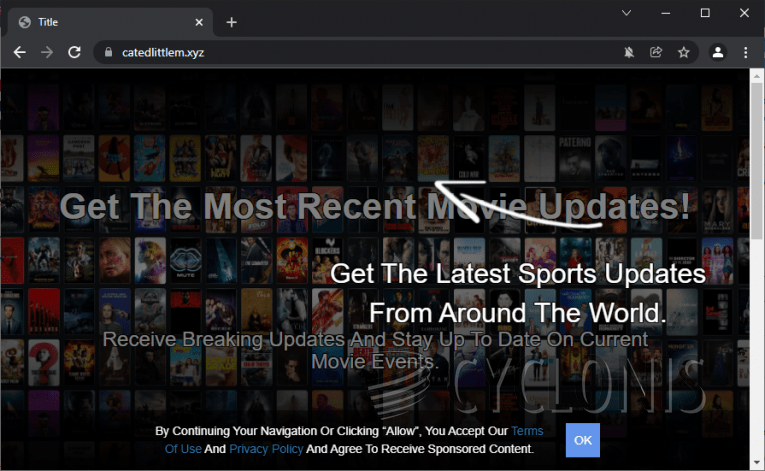765x471 pixels.
Task: Select the tab labeled Title
Action: pos(100,22)
